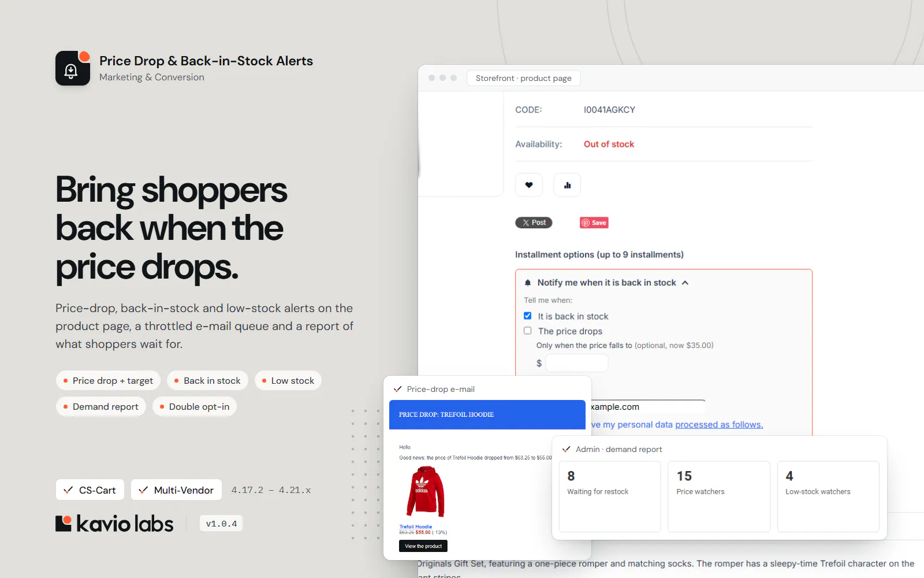Uncheck the It is back in stock checkbox
Image resolution: width=924 pixels, height=578 pixels.
(x=528, y=316)
